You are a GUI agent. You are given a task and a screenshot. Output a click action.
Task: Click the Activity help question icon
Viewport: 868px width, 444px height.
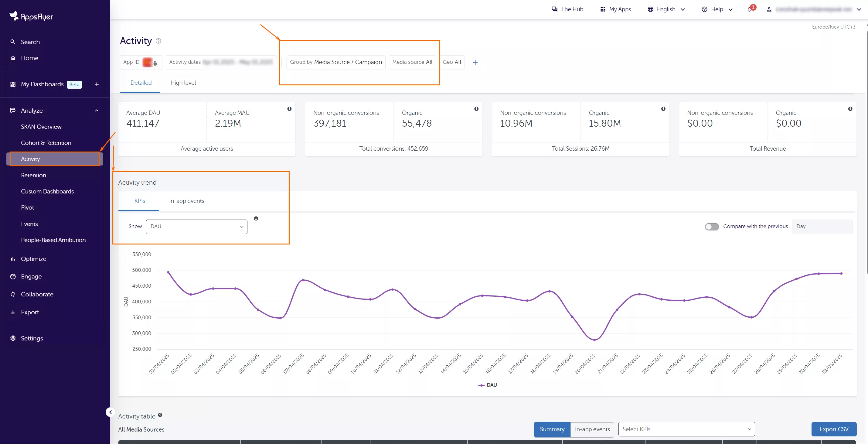click(x=158, y=41)
